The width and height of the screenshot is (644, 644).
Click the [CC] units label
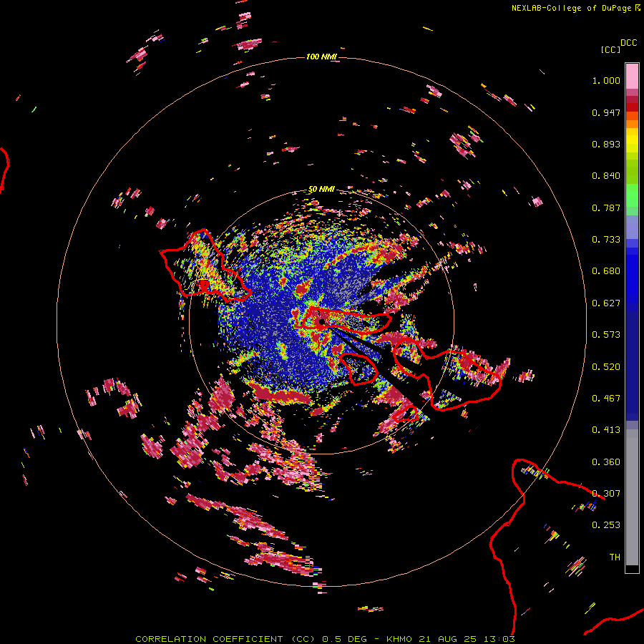click(x=610, y=49)
